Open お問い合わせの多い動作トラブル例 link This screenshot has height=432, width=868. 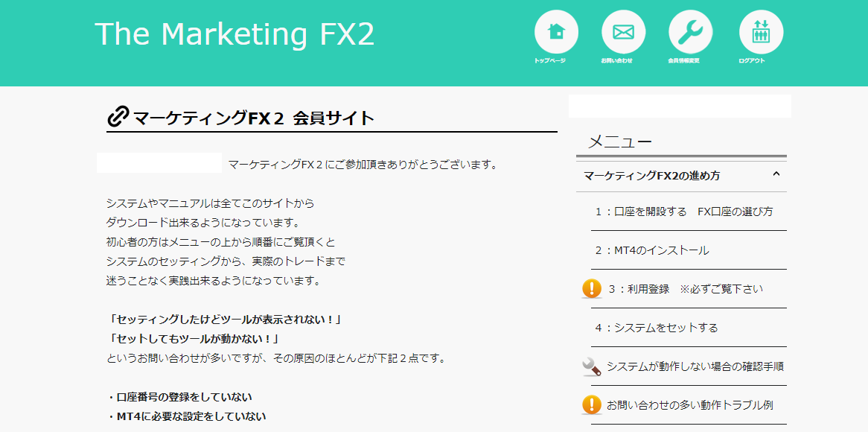(689, 405)
